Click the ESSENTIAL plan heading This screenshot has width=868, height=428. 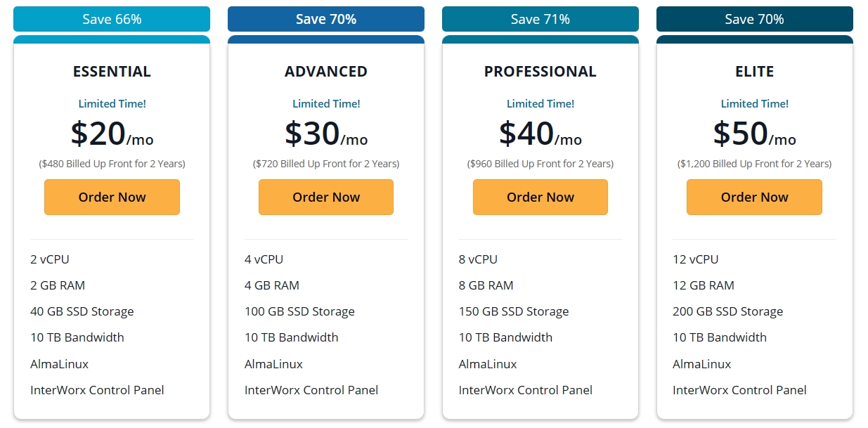[x=112, y=72]
